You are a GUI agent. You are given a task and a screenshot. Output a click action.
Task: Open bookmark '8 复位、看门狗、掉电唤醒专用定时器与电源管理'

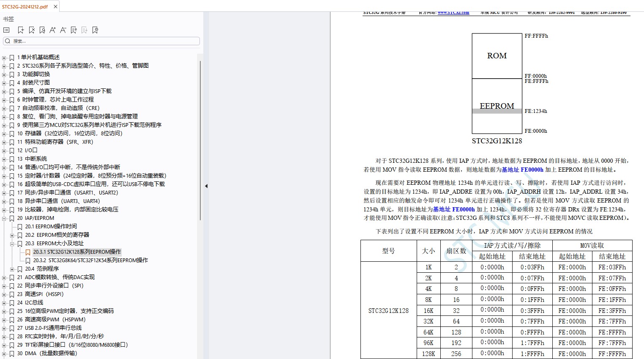point(77,116)
